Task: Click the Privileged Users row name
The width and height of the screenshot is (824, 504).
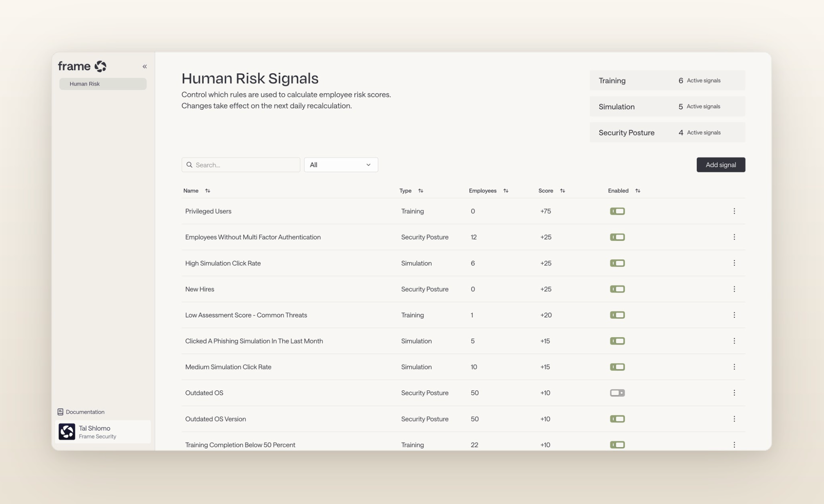Action: [x=208, y=211]
